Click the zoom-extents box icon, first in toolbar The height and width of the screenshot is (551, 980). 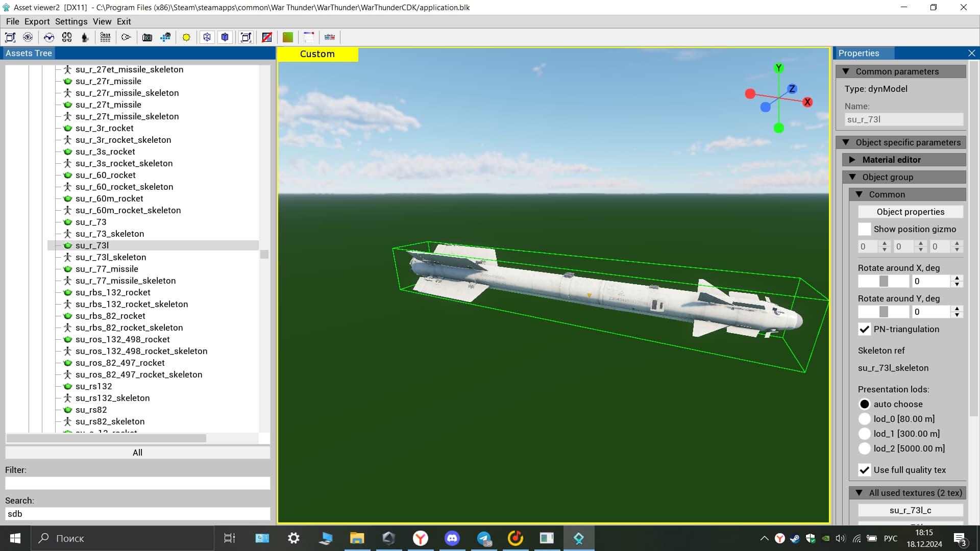tap(10, 37)
